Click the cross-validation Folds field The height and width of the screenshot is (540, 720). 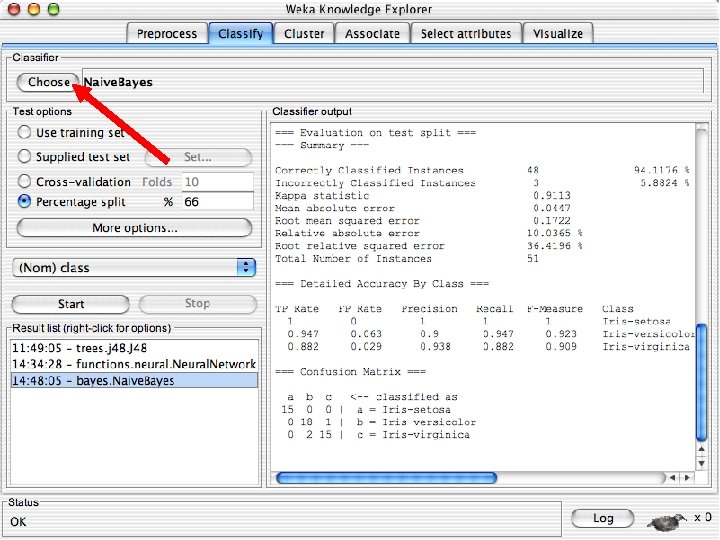pos(218,181)
